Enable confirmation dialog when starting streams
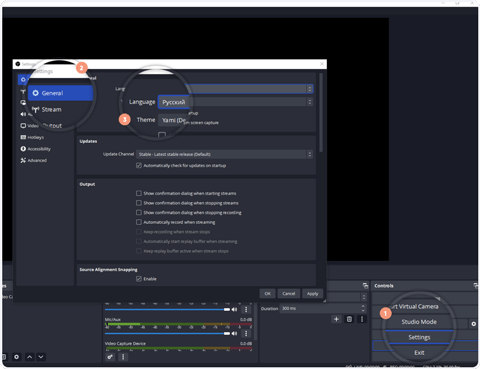480x369 pixels. click(139, 193)
